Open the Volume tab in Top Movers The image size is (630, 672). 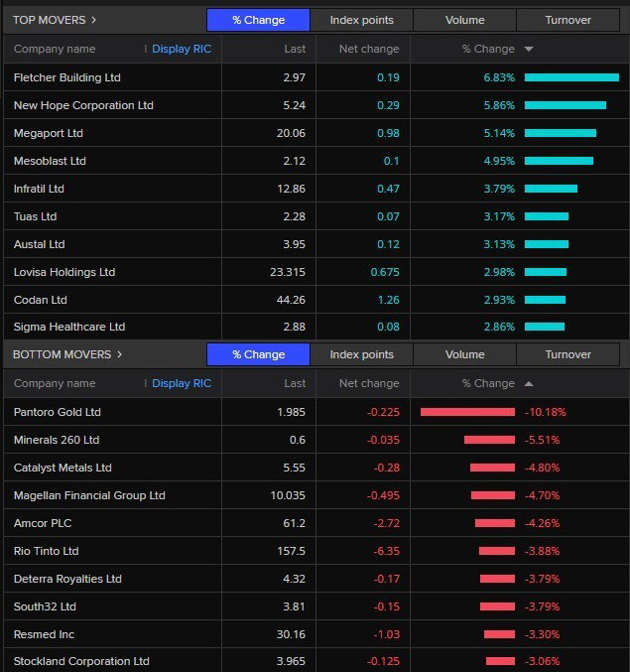click(464, 20)
